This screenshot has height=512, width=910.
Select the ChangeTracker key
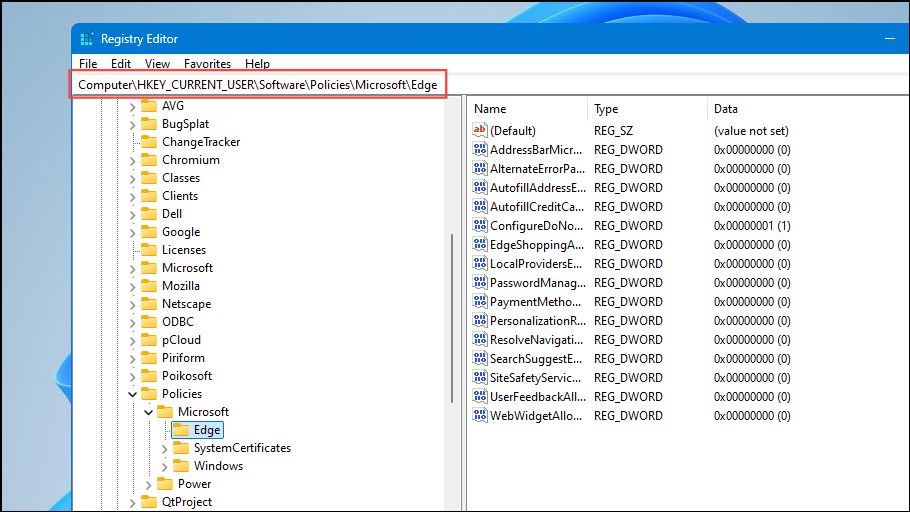coord(201,142)
